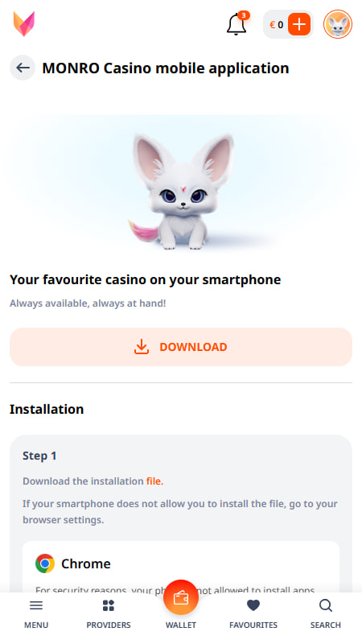The width and height of the screenshot is (362, 644).
Task: Open Search with the magnifier icon
Action: [326, 605]
